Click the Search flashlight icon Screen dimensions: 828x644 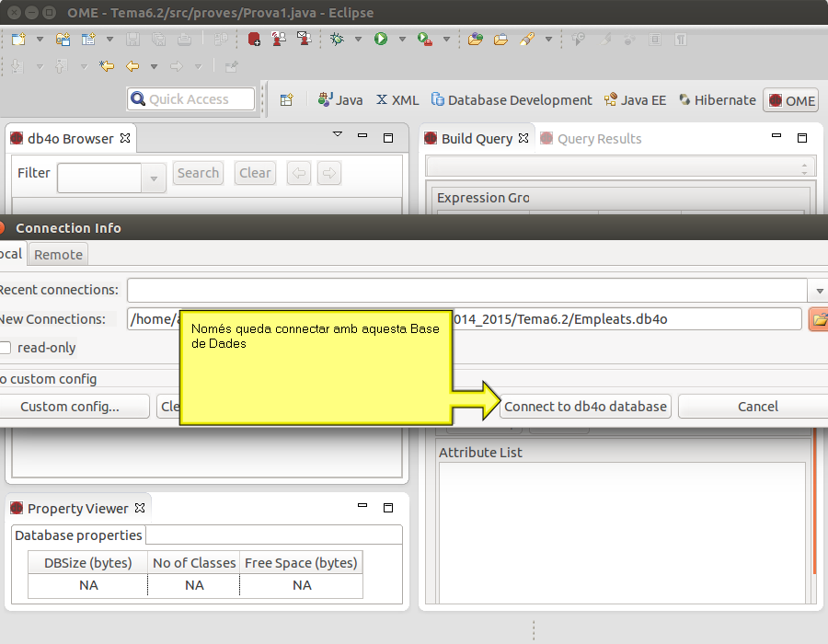tap(527, 39)
